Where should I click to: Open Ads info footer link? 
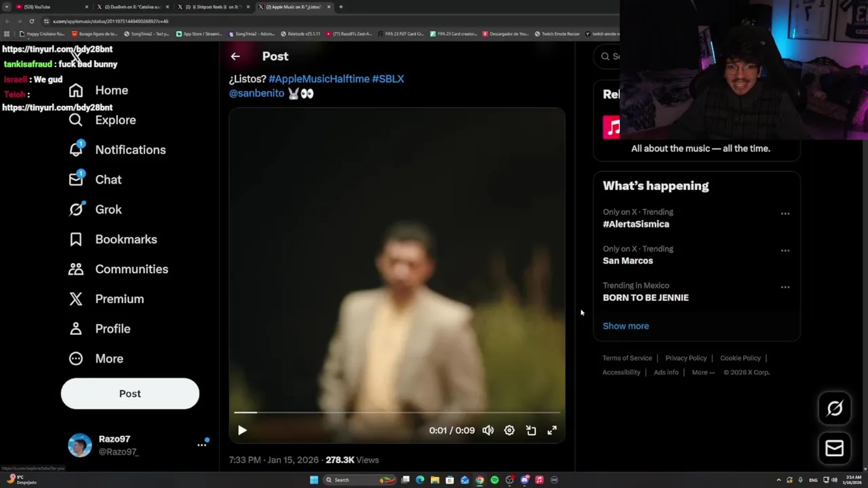tap(666, 372)
